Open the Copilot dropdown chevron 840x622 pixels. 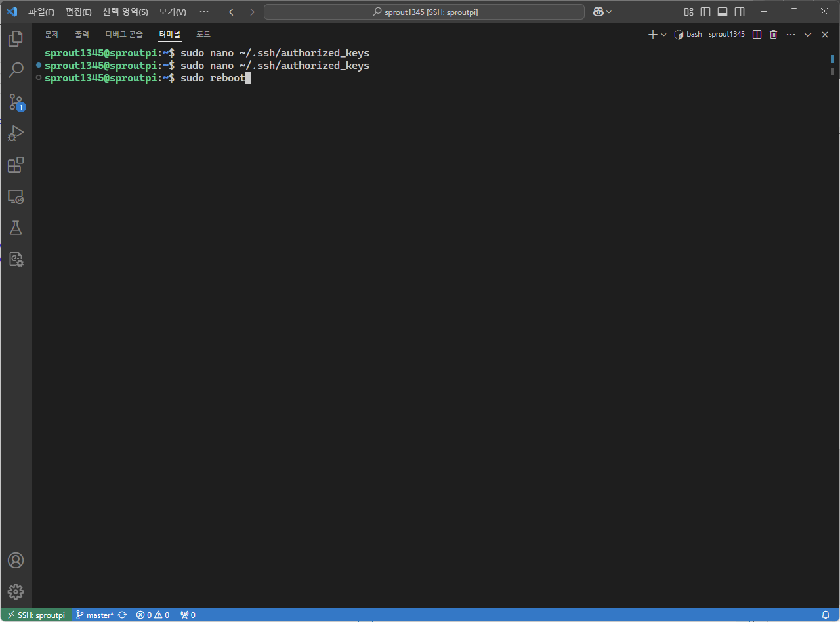tap(610, 12)
